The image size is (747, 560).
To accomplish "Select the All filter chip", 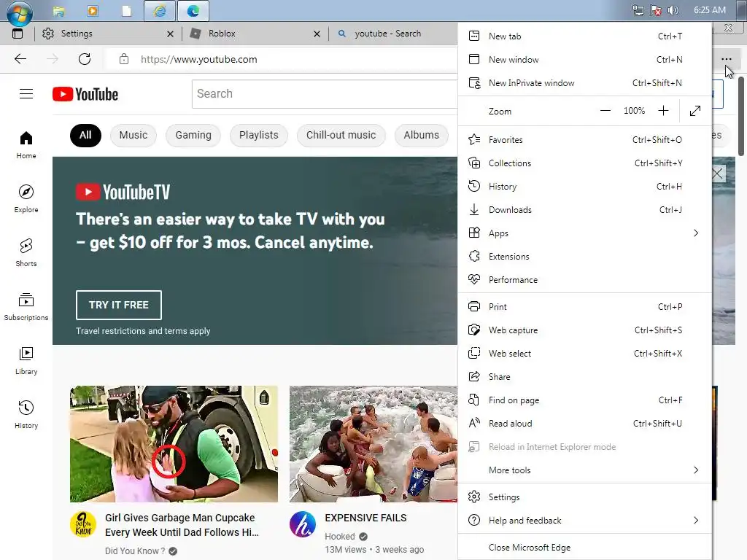I will click(85, 135).
